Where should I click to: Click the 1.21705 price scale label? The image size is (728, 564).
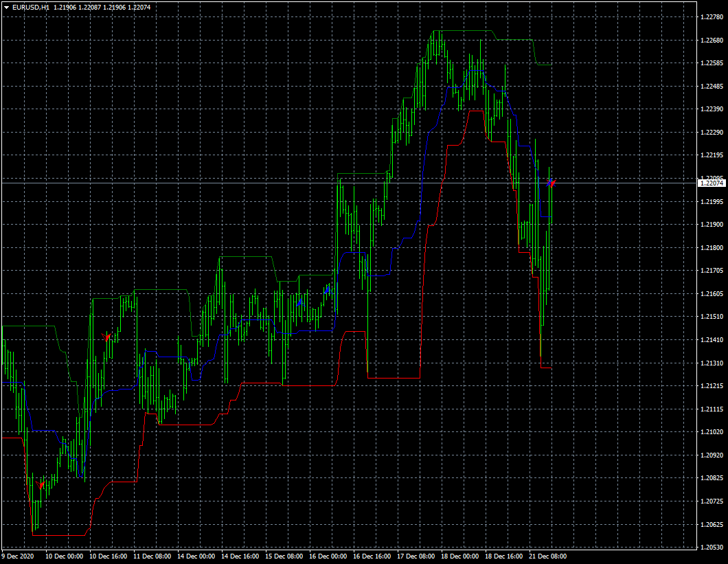[x=712, y=271]
